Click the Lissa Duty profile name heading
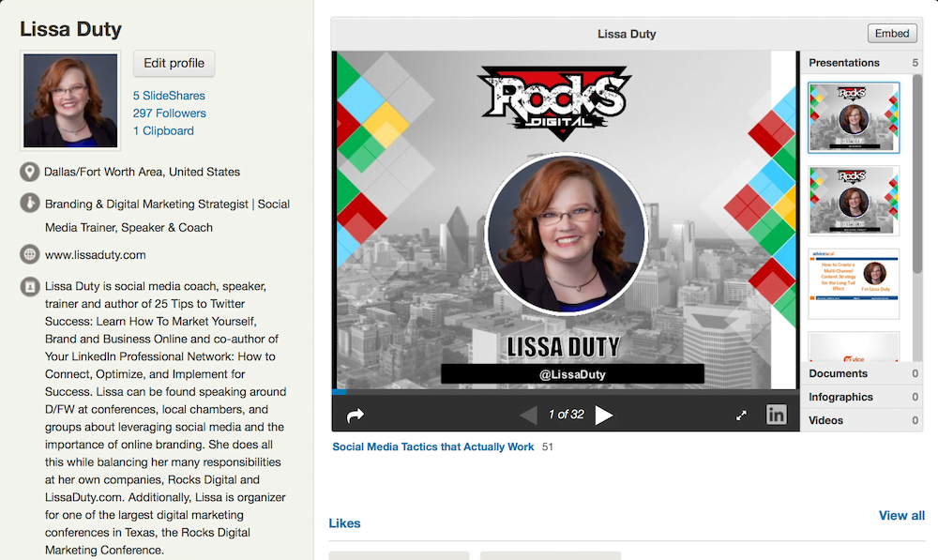Image resolution: width=938 pixels, height=560 pixels. (x=70, y=29)
